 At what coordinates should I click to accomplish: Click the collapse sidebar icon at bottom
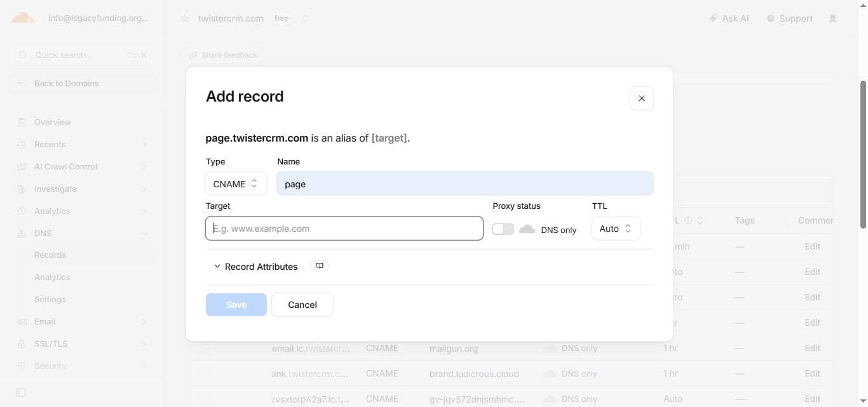(x=21, y=392)
